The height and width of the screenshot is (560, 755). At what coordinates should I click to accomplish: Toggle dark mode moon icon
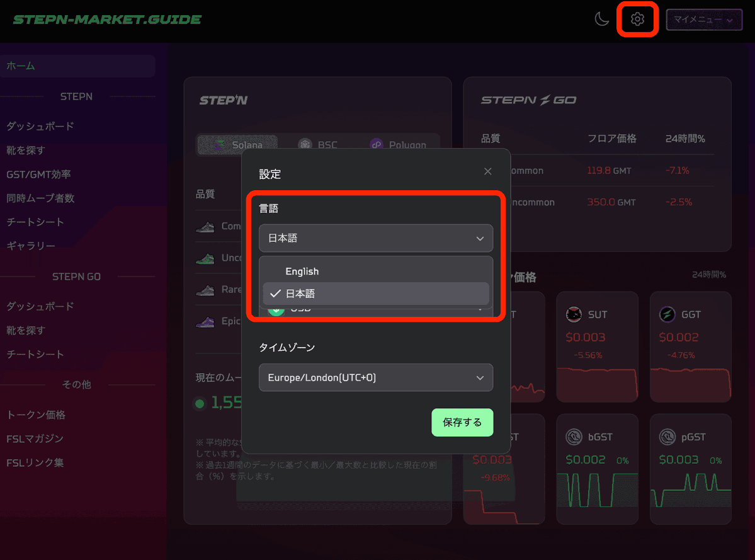point(602,20)
